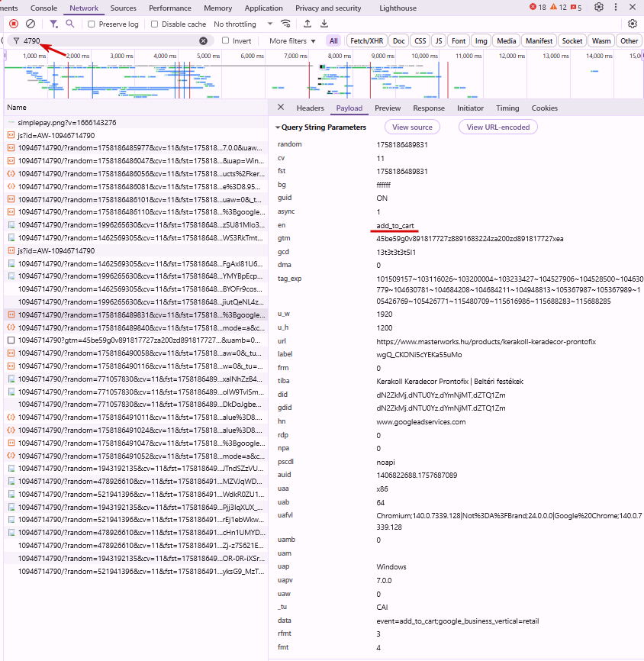This screenshot has height=661, width=644.
Task: Open the Initiator detail tab
Action: pyautogui.click(x=470, y=108)
